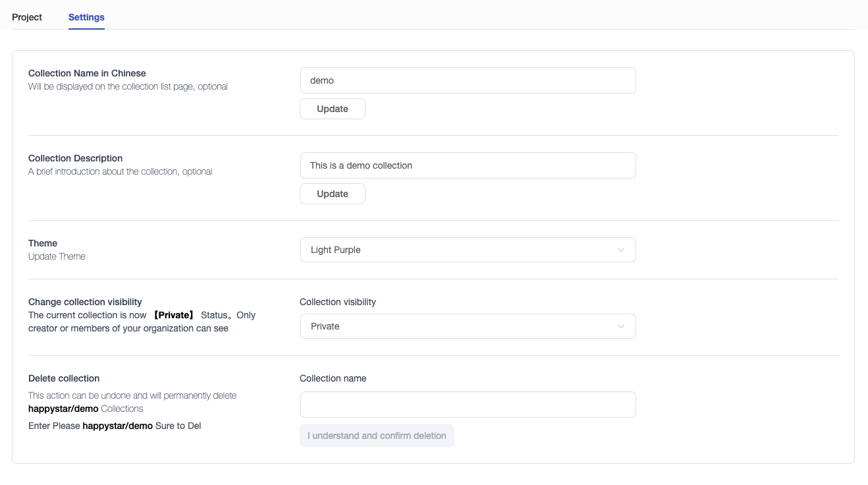Update the collection description
868x485 pixels.
[x=333, y=193]
